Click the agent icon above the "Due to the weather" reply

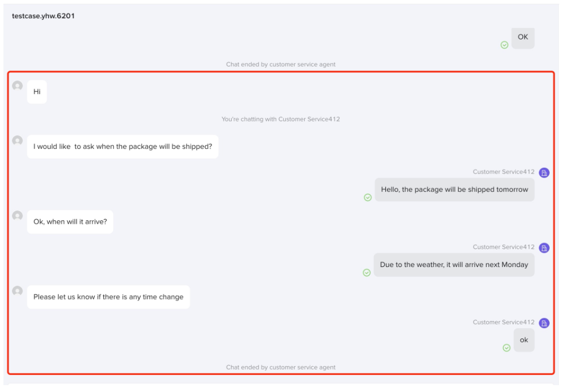tap(544, 248)
